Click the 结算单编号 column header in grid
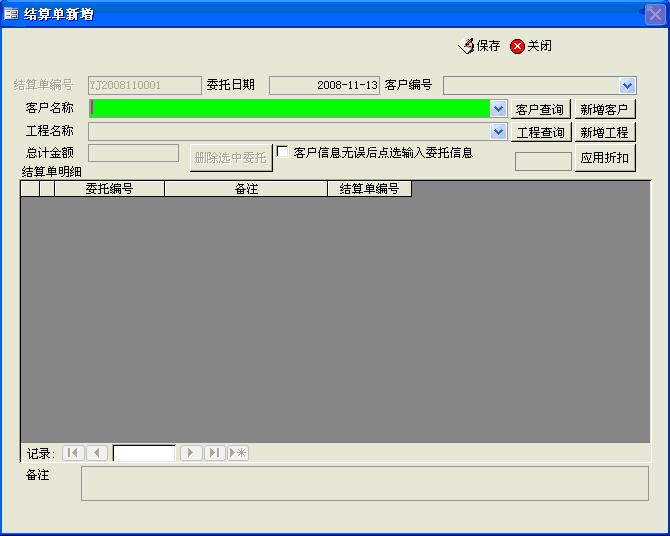 369,188
